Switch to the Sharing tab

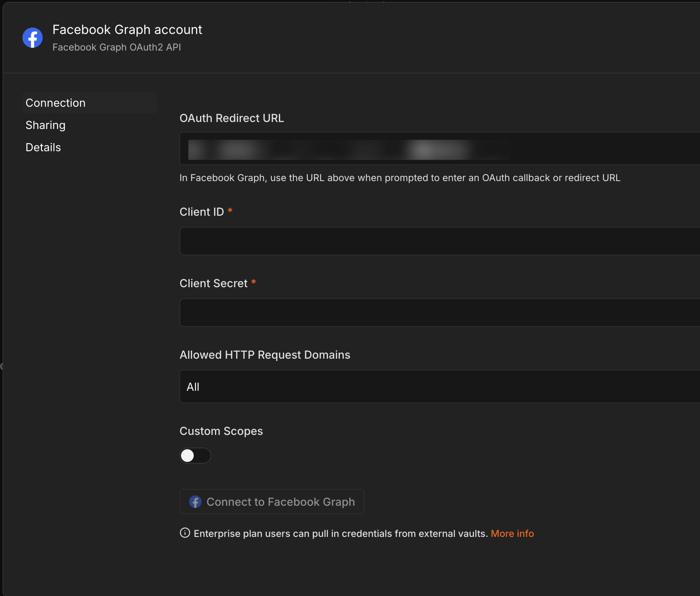click(x=46, y=125)
